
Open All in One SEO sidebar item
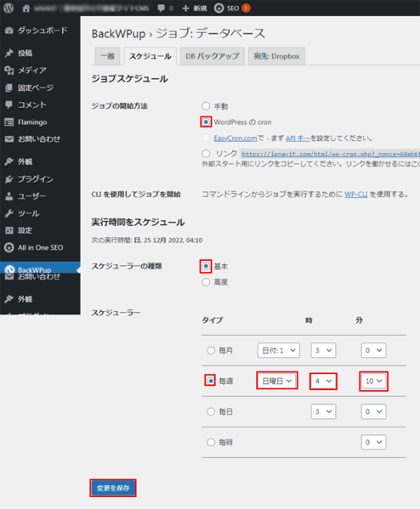(40, 247)
